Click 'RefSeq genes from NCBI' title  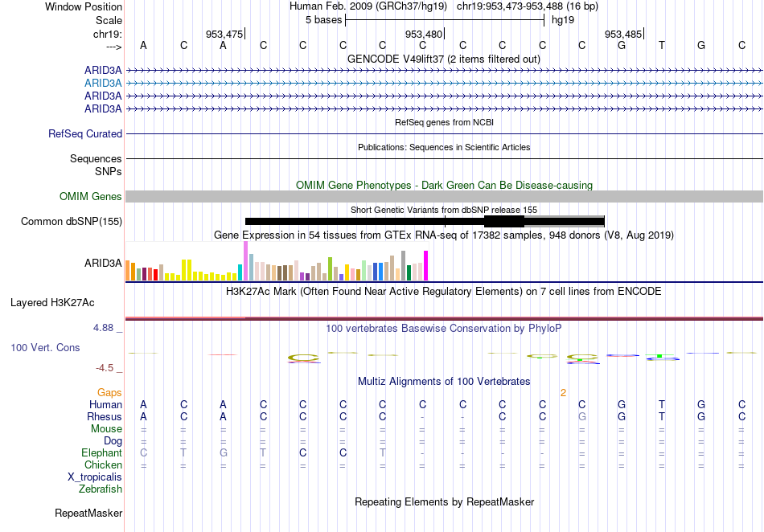444,122
